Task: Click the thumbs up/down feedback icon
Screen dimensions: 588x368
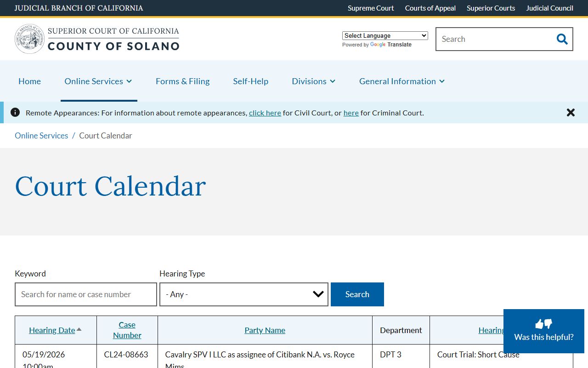Action: [544, 324]
